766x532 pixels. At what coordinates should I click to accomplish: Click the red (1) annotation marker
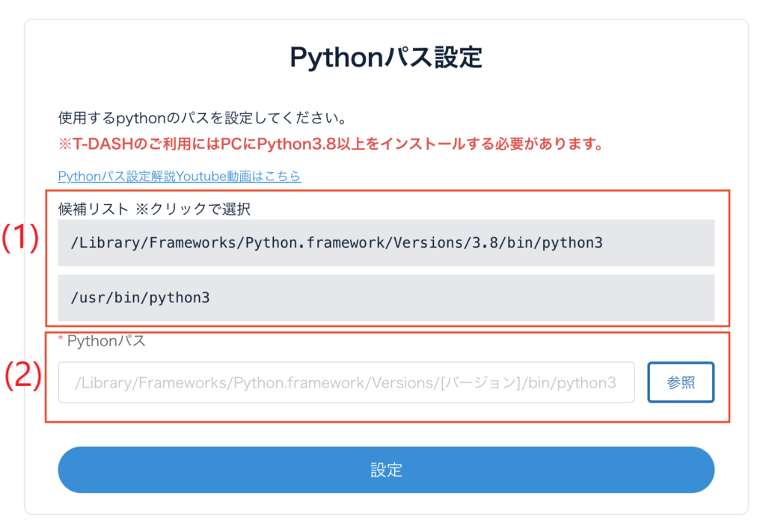[19, 239]
